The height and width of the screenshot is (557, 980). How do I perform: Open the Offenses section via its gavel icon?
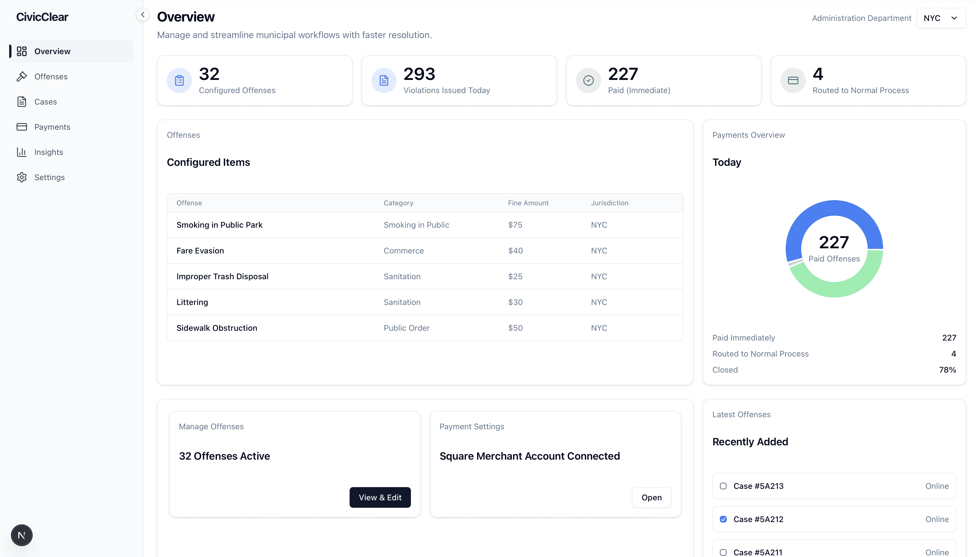click(22, 76)
